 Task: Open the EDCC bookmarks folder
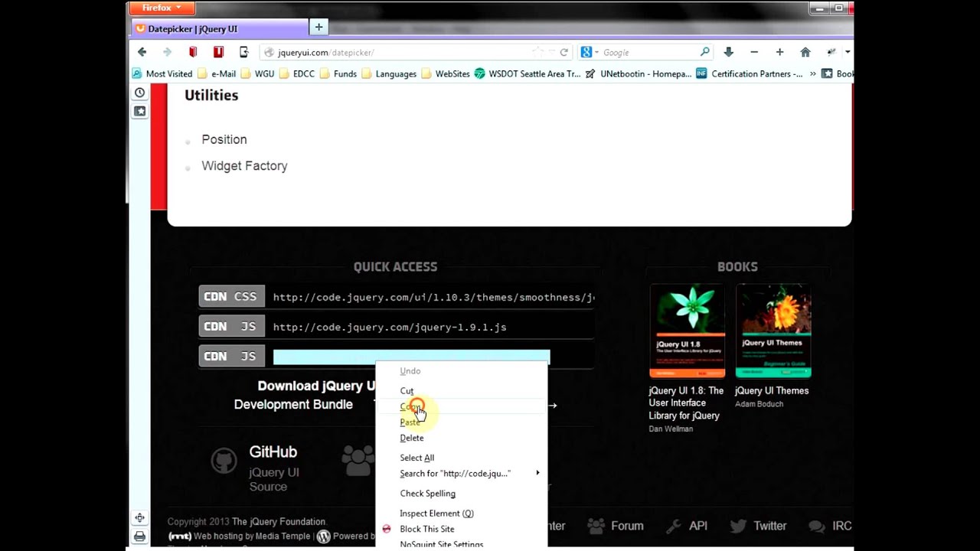click(x=297, y=73)
